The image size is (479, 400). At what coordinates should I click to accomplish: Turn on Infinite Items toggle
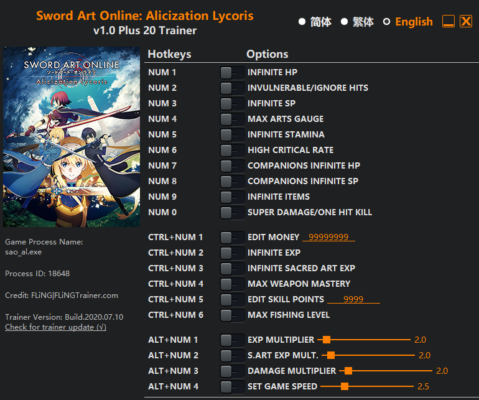coord(232,197)
